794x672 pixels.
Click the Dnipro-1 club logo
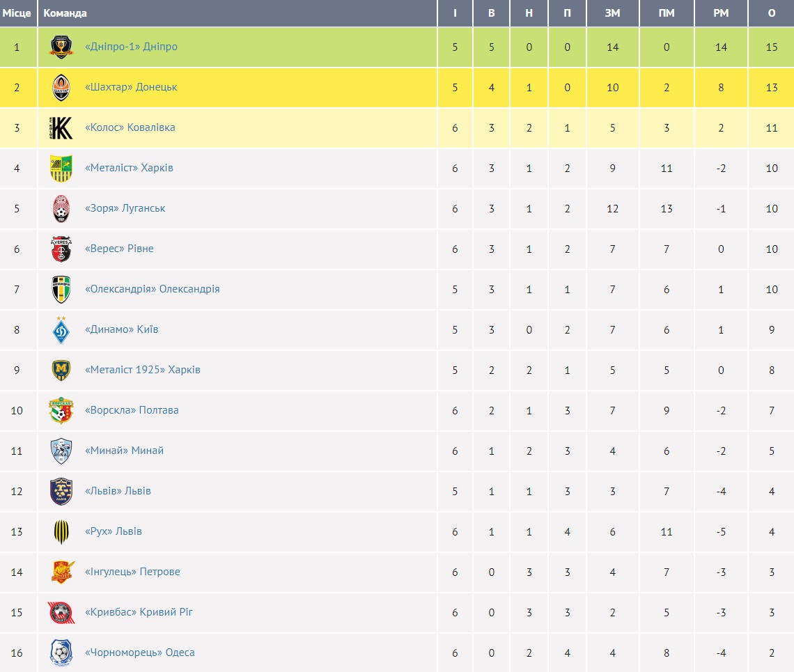pos(61,47)
